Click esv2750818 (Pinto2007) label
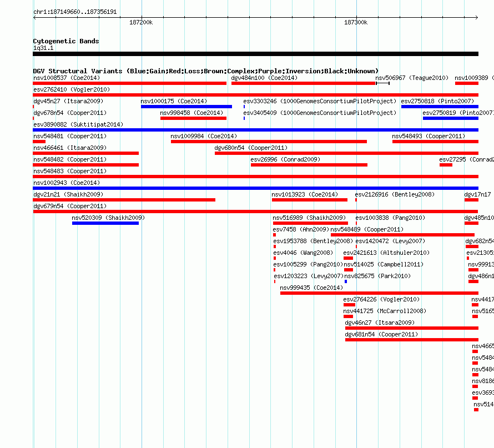Screen dimensions: 494x448 pyautogui.click(x=437, y=101)
